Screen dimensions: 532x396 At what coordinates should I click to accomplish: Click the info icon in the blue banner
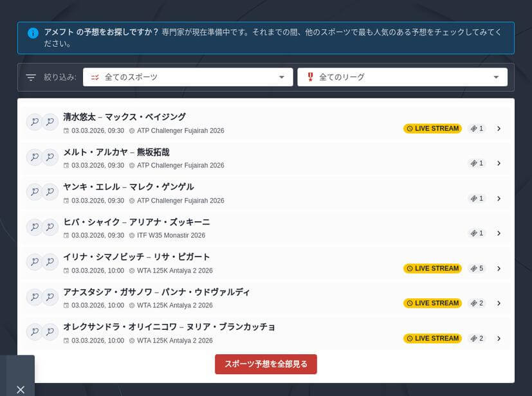tap(33, 33)
